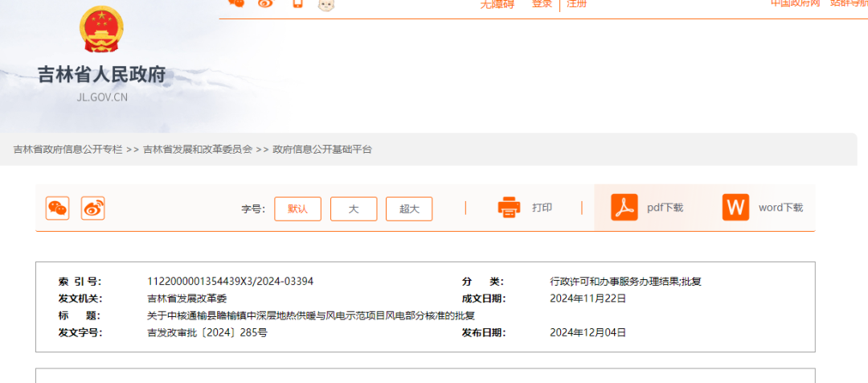
Task: Click the 打印 print text
Action: pyautogui.click(x=542, y=208)
